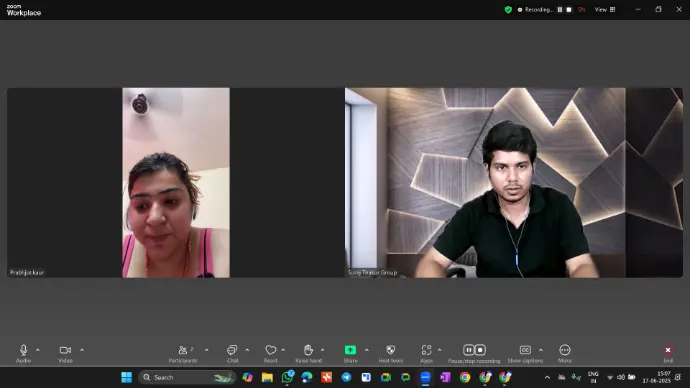Open the View layout menu
Screen dimensions: 690x388
point(605,10)
